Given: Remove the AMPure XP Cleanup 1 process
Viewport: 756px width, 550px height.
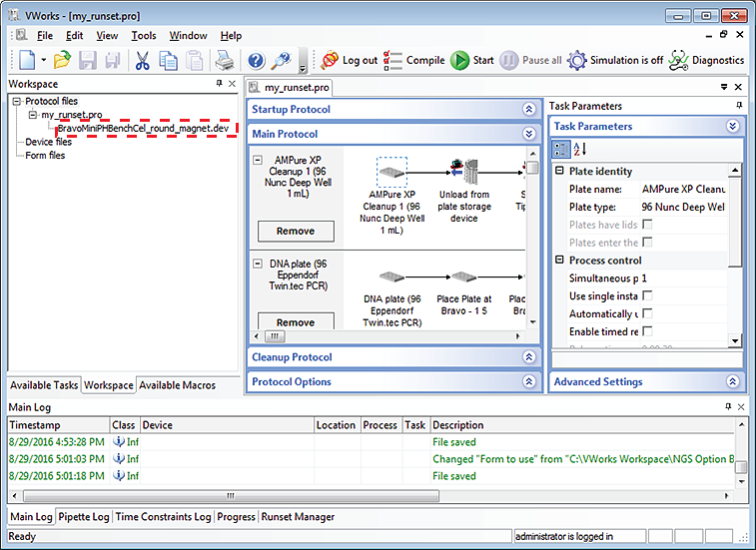Looking at the screenshot, I should pos(295,232).
